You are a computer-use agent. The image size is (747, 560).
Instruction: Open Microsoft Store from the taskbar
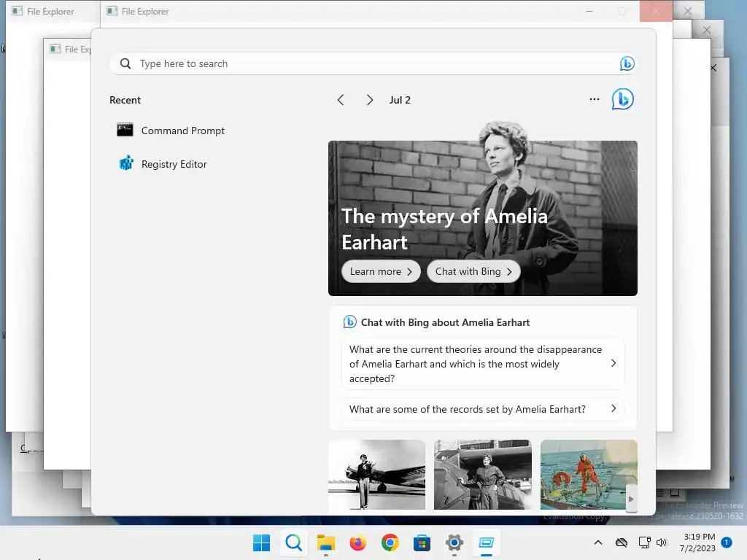pyautogui.click(x=422, y=542)
